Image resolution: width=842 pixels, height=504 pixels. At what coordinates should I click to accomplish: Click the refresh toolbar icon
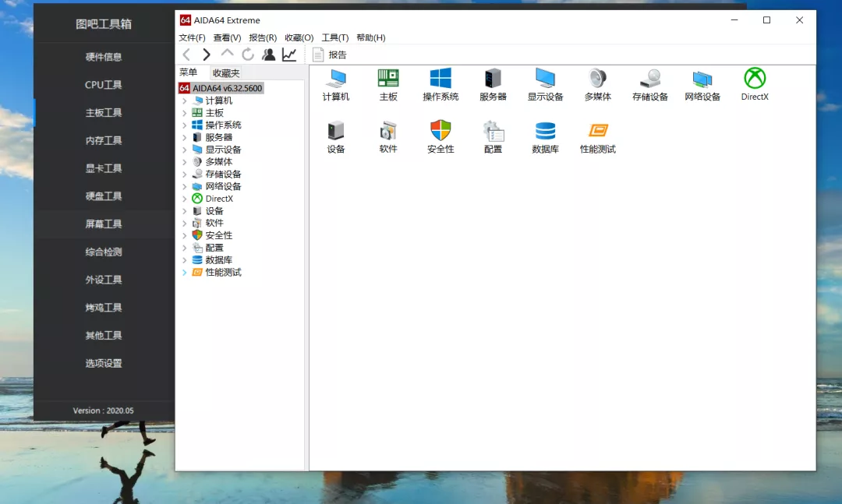click(x=248, y=55)
